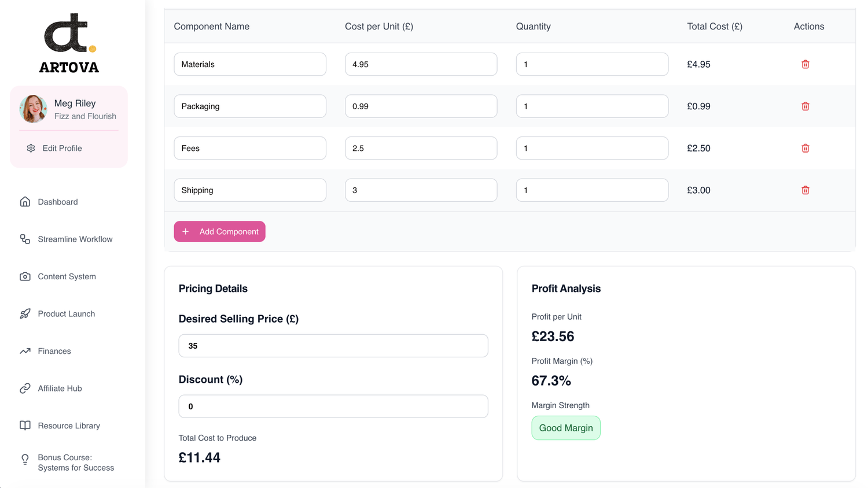Select the Shipping quantity input

(x=591, y=190)
